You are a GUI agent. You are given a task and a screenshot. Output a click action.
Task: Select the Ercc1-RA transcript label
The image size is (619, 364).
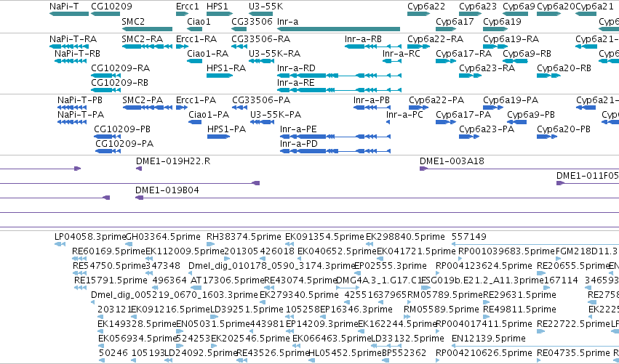tap(196, 39)
